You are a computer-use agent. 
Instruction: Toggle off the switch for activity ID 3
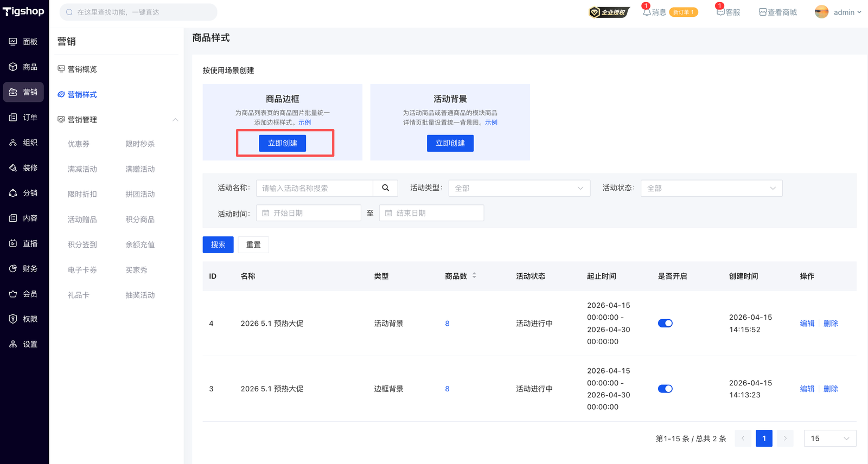point(665,389)
